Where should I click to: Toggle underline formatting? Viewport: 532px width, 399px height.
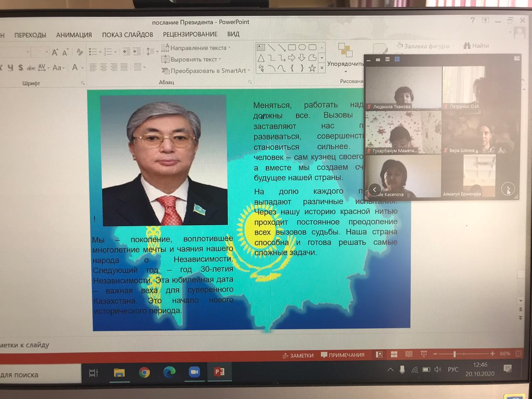pyautogui.click(x=10, y=67)
